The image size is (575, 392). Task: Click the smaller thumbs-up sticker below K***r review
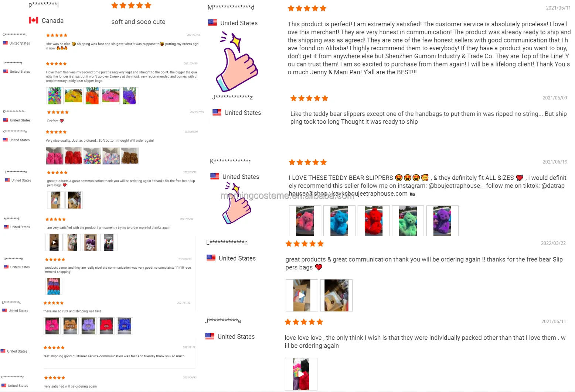(x=237, y=204)
